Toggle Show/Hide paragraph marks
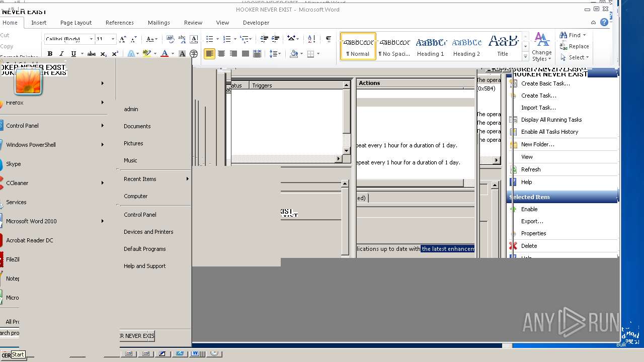This screenshot has width=644, height=362. click(x=328, y=39)
